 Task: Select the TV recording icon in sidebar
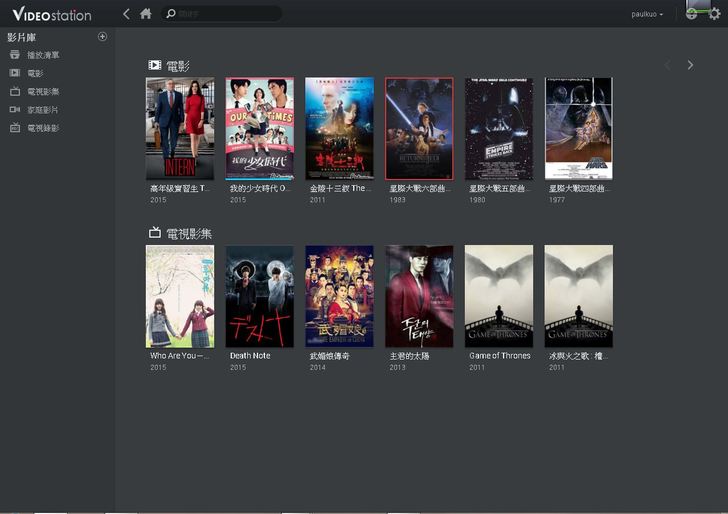pos(15,128)
